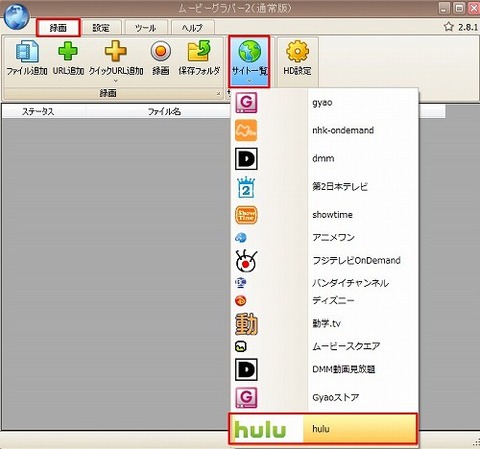The width and height of the screenshot is (480, 449).
Task: Select the hulu green logo
Action: click(x=260, y=429)
